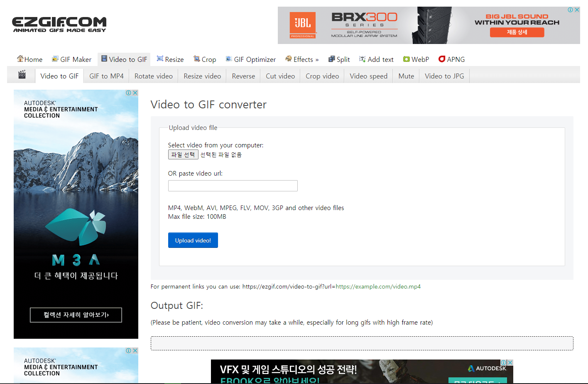588x384 pixels.
Task: Open the WebP tool icon
Action: click(x=407, y=59)
